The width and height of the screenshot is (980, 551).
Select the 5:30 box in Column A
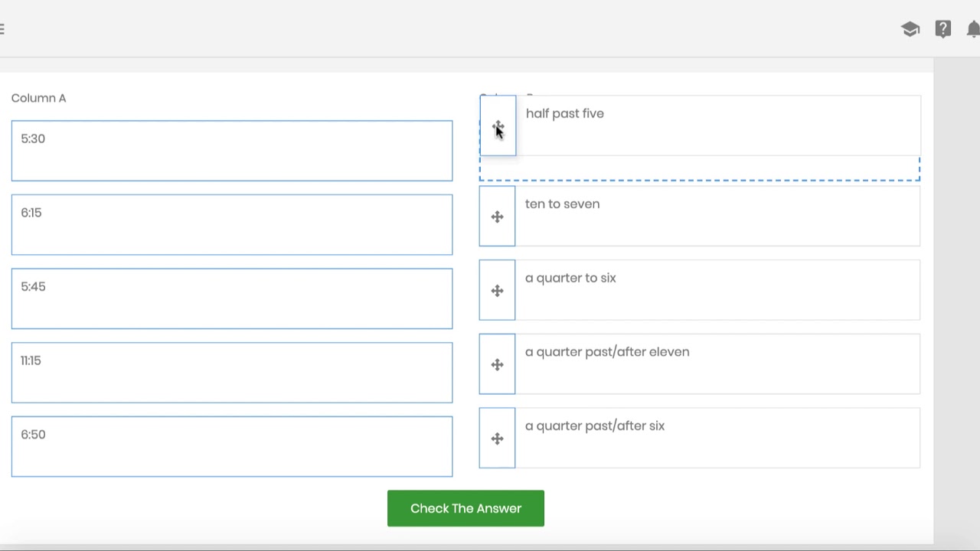click(x=232, y=151)
